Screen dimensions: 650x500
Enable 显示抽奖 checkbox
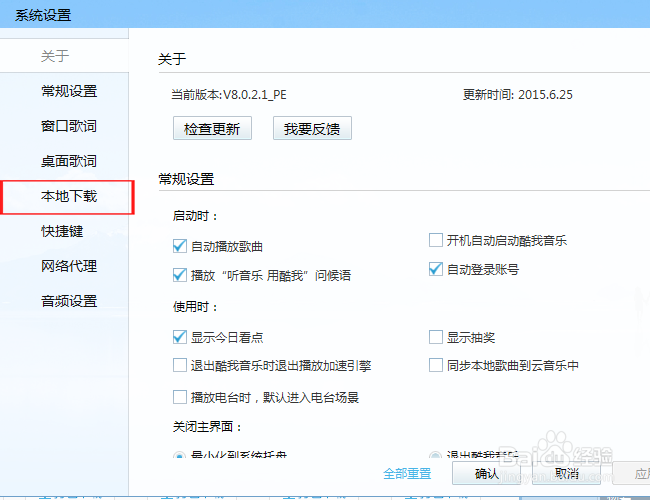436,337
